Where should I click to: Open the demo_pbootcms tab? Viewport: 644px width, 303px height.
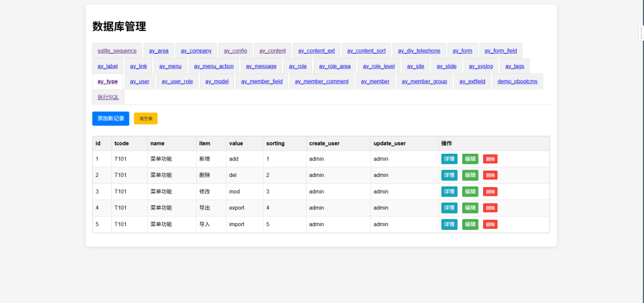516,81
